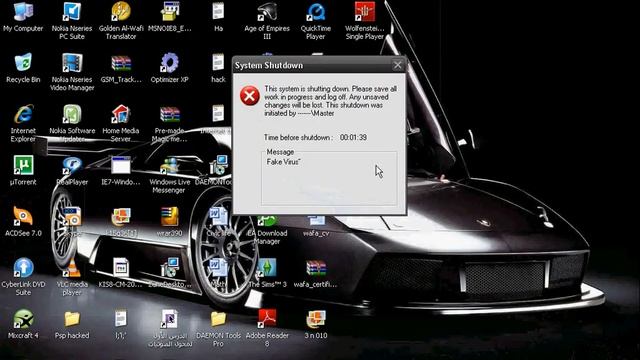The width and height of the screenshot is (640, 360).
Task: Open the wafa_certifi... archive icon
Action: 316,267
